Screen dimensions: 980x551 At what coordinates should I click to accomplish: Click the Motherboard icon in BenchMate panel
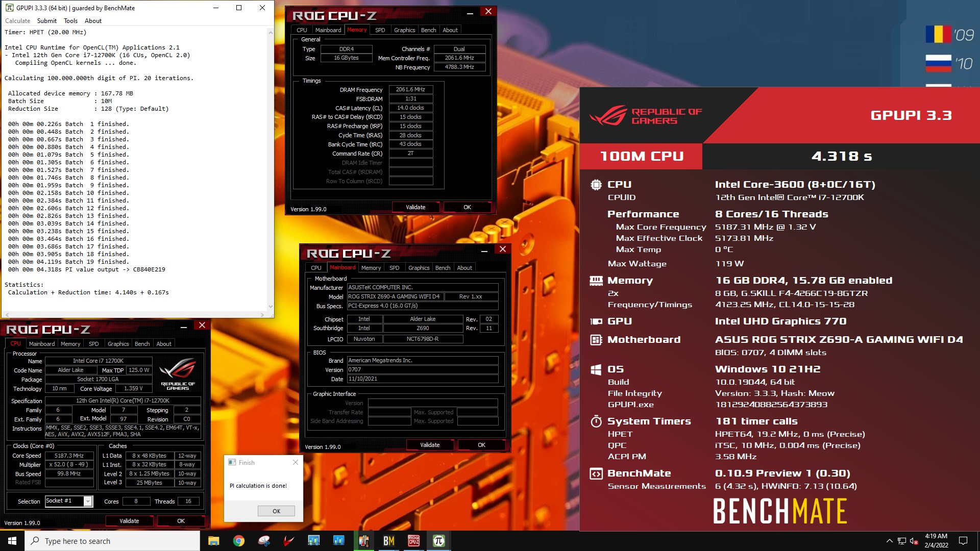[x=596, y=340]
